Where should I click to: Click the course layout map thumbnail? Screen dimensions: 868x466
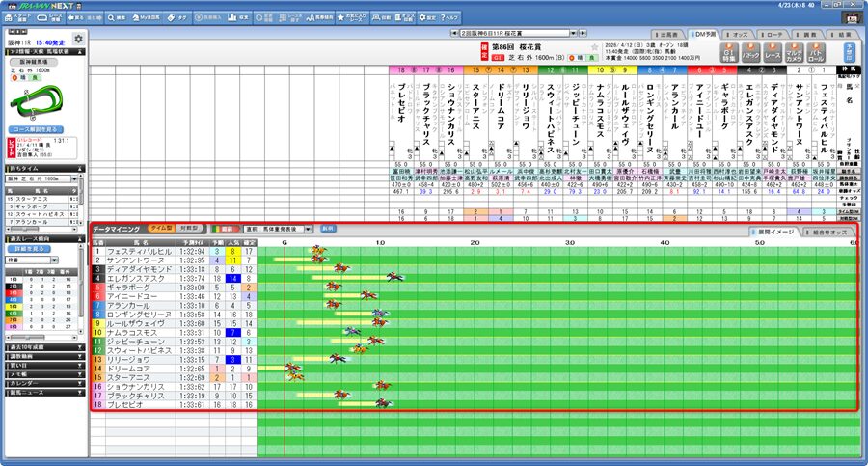(x=37, y=103)
